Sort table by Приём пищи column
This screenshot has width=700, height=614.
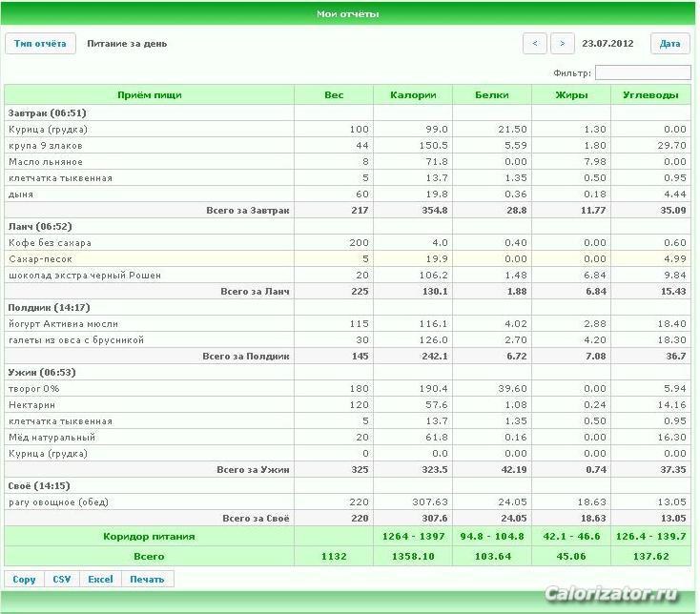(x=150, y=95)
